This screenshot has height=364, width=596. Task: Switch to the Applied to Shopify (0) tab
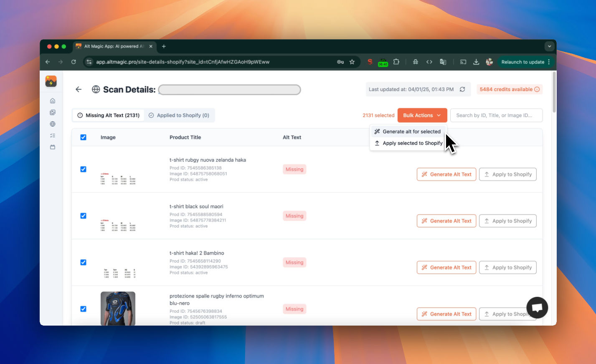[179, 115]
